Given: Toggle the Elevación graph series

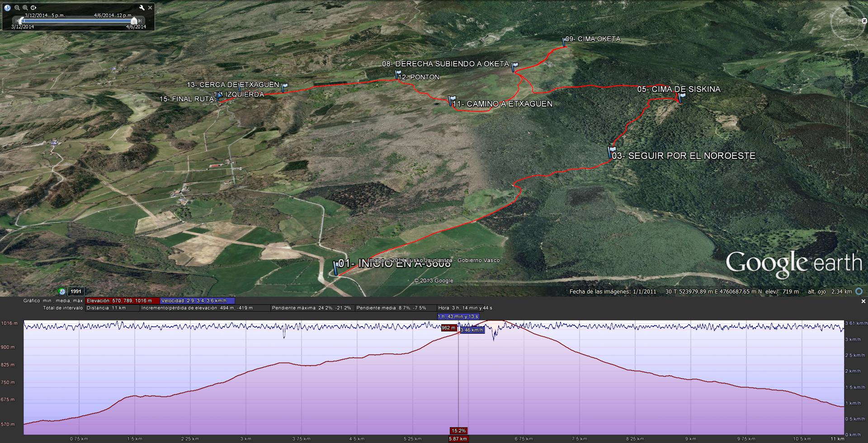Looking at the screenshot, I should (x=122, y=301).
